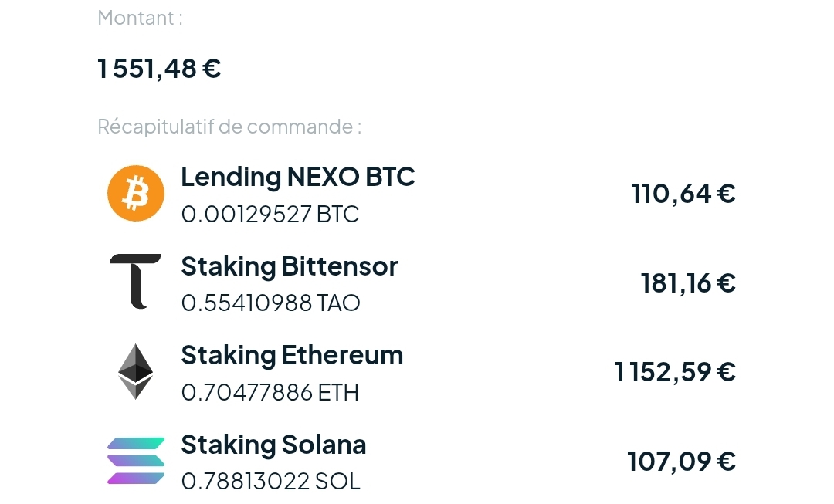This screenshot has width=834, height=504.
Task: Click the 0.70477886 ETH quantity
Action: pos(270,392)
